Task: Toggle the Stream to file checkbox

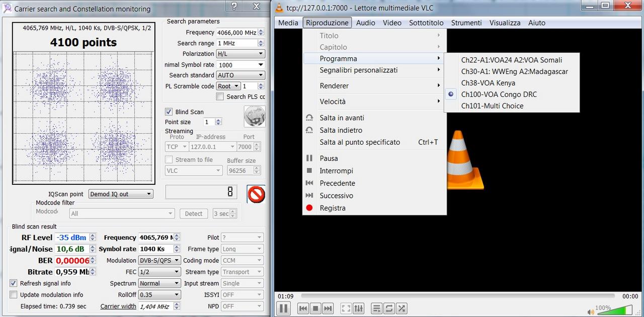Action: [x=169, y=160]
